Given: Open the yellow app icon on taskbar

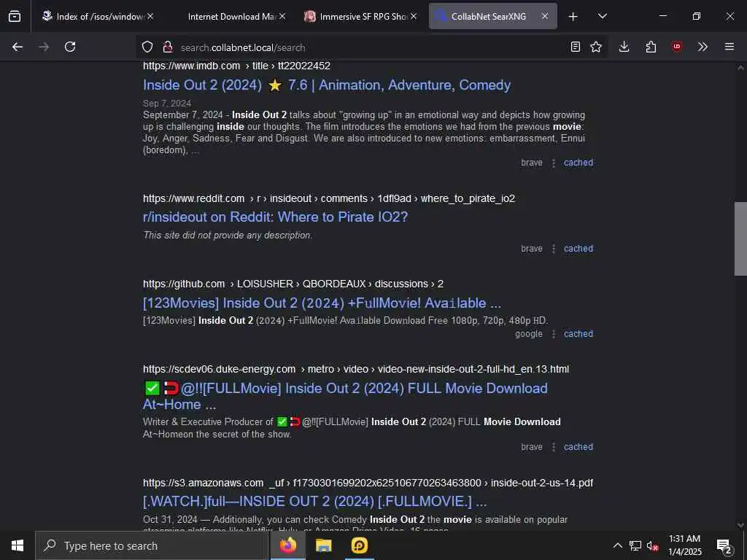Looking at the screenshot, I should pos(359,545).
